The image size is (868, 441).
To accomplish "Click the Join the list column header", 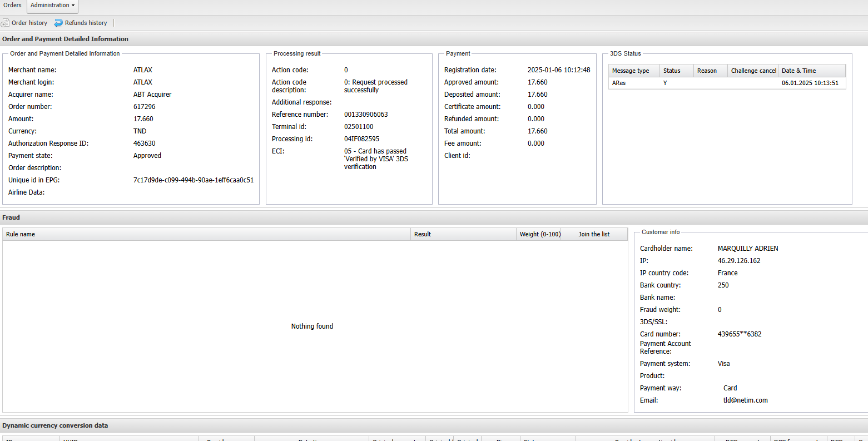I will click(594, 234).
